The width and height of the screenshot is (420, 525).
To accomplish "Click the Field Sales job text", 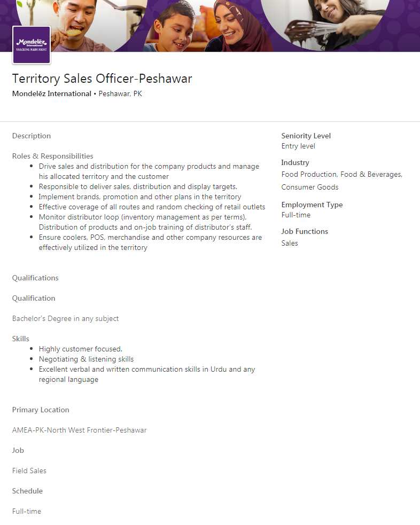I will point(29,471).
